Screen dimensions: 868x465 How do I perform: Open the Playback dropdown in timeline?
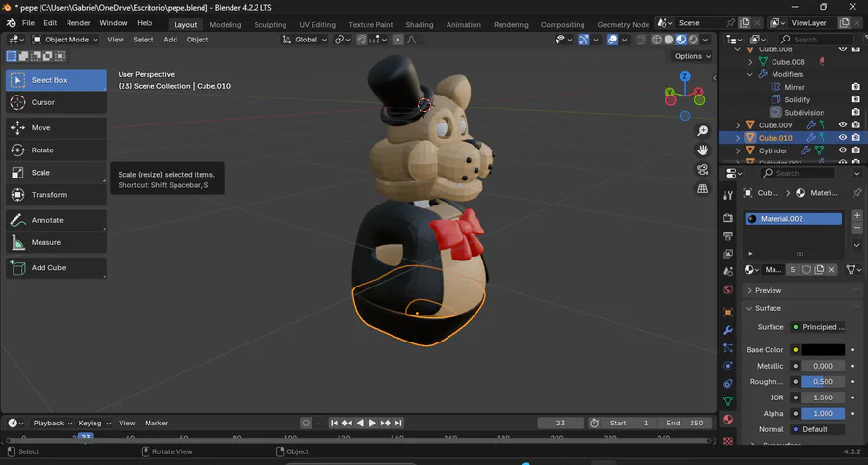[x=53, y=423]
